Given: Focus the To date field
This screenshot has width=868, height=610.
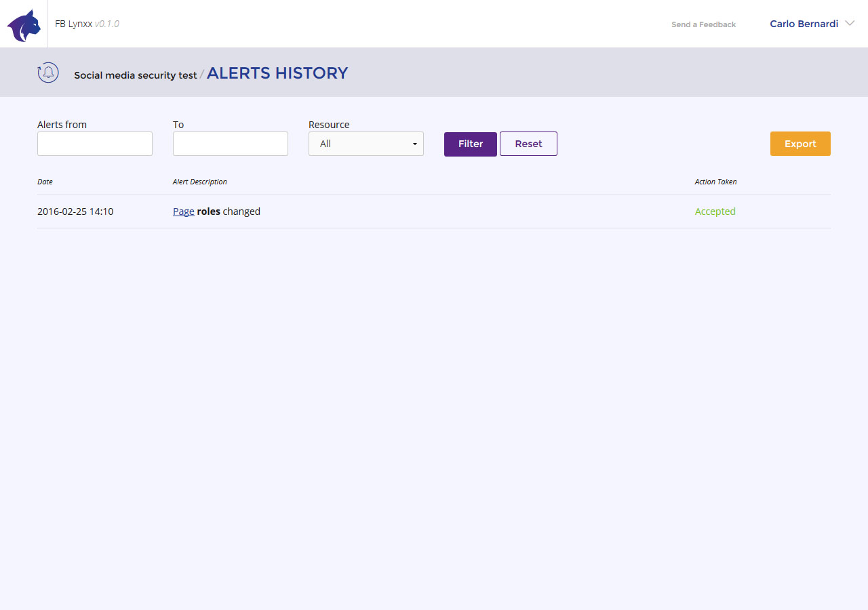Looking at the screenshot, I should (x=231, y=144).
